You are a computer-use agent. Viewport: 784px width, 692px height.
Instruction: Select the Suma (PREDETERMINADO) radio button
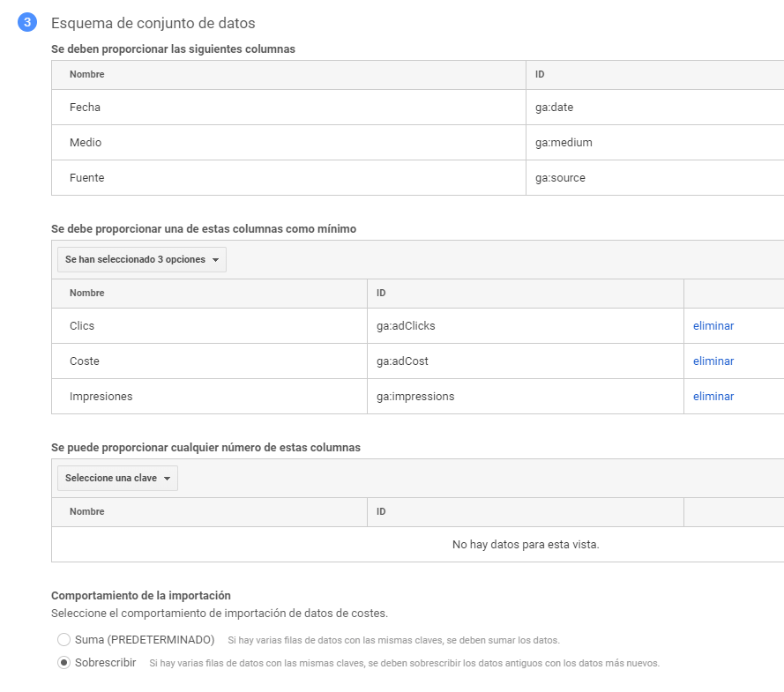coord(63,639)
